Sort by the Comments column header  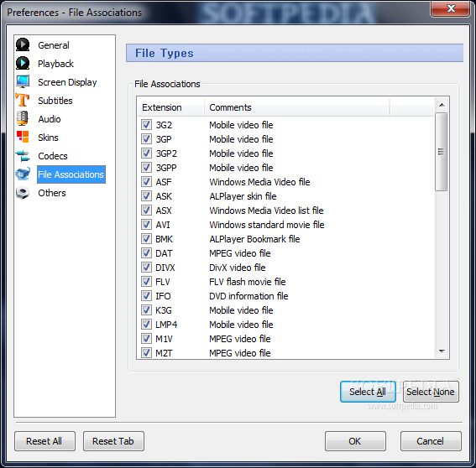(x=296, y=107)
